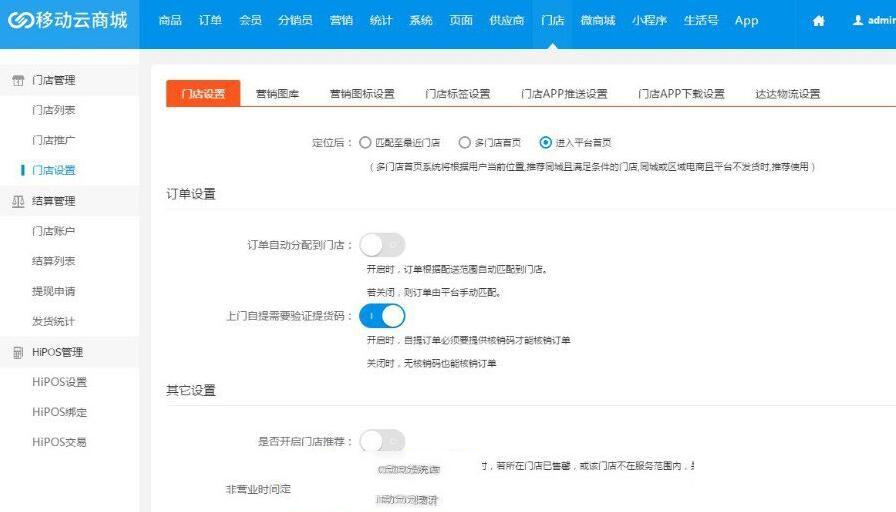Click the home icon in top bar
Screen dimensions: 896x512
coord(819,21)
